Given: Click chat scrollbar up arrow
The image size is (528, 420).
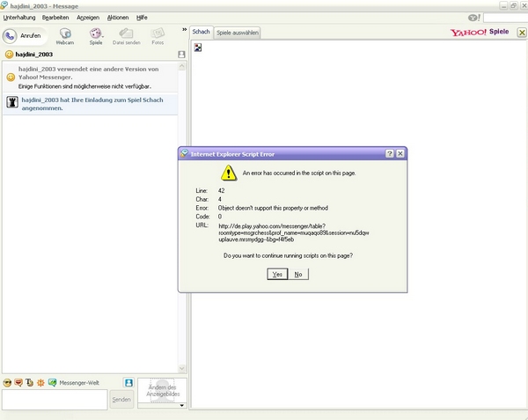Looking at the screenshot, I should pyautogui.click(x=182, y=66).
